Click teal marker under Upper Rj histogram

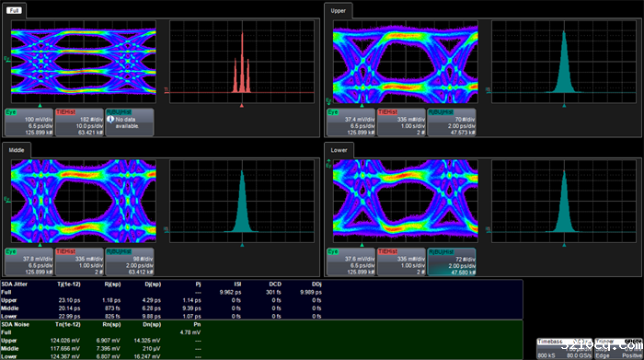[564, 106]
